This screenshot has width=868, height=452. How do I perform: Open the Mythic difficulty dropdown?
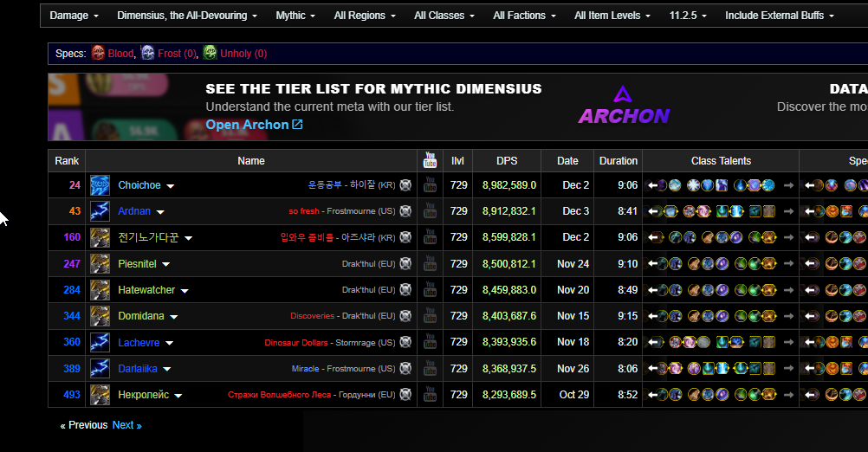[x=295, y=16]
